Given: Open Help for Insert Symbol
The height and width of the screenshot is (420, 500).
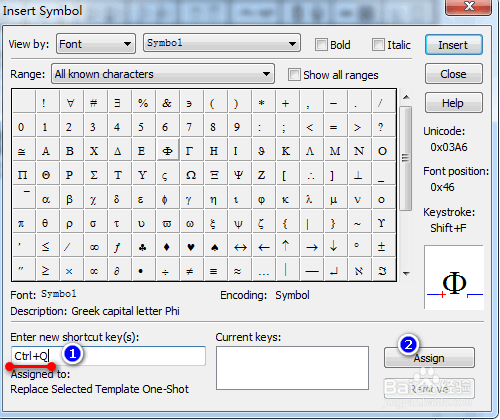Looking at the screenshot, I should pos(454,103).
